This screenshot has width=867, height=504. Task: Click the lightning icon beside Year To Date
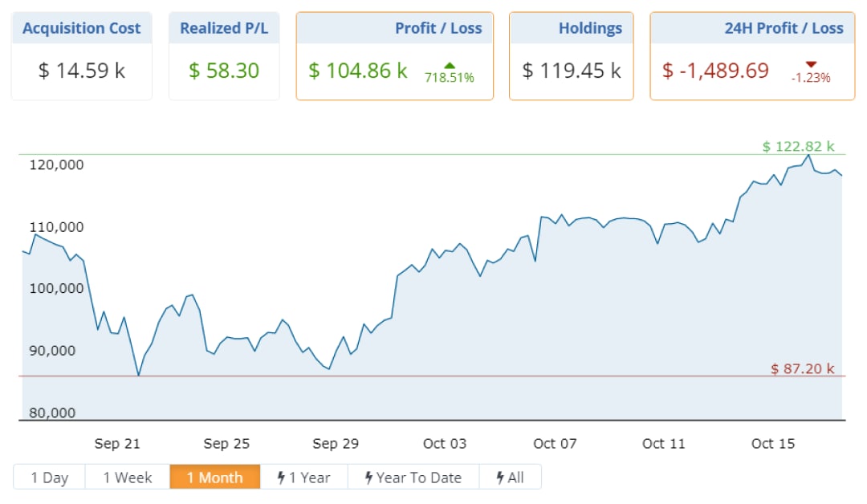[x=368, y=478]
